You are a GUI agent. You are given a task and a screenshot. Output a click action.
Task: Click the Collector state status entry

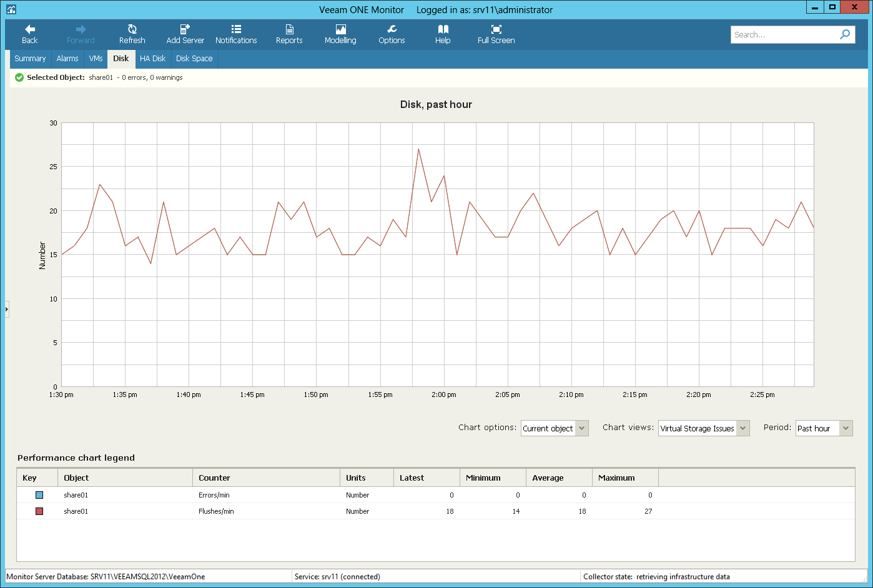point(656,577)
